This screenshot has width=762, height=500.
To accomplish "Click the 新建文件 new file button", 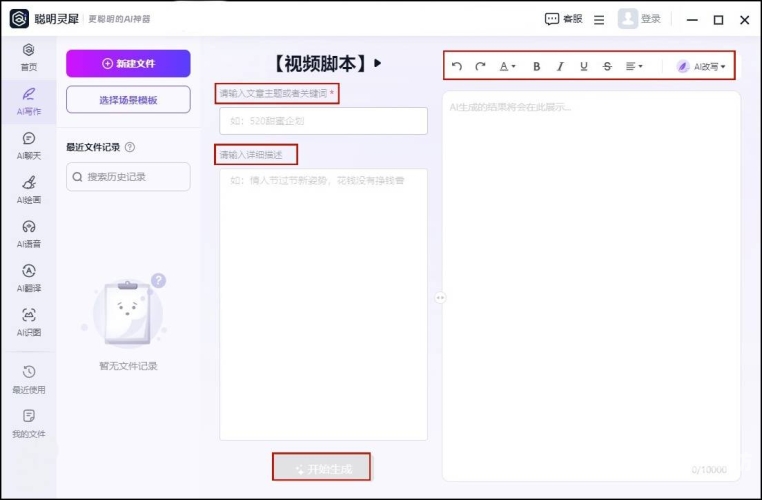I will click(128, 63).
